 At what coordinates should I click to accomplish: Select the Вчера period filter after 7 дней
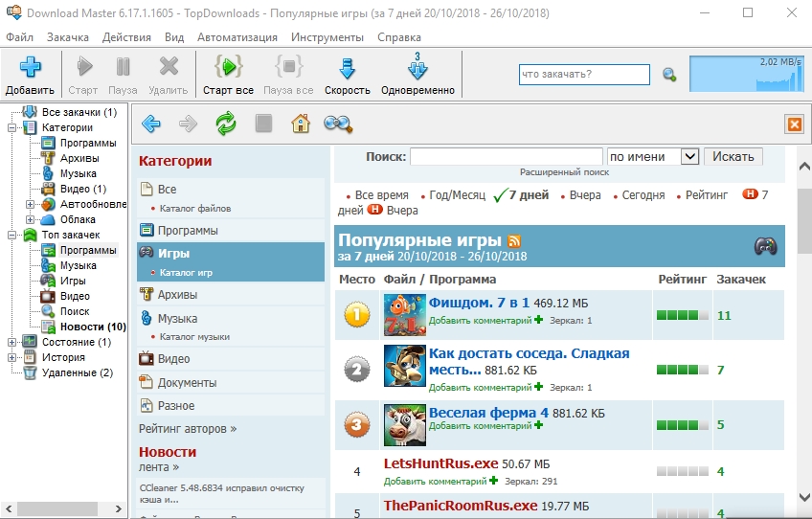tap(585, 195)
